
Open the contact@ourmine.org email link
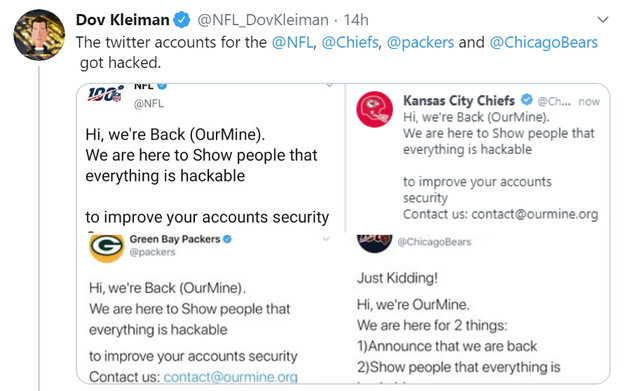[x=230, y=376]
